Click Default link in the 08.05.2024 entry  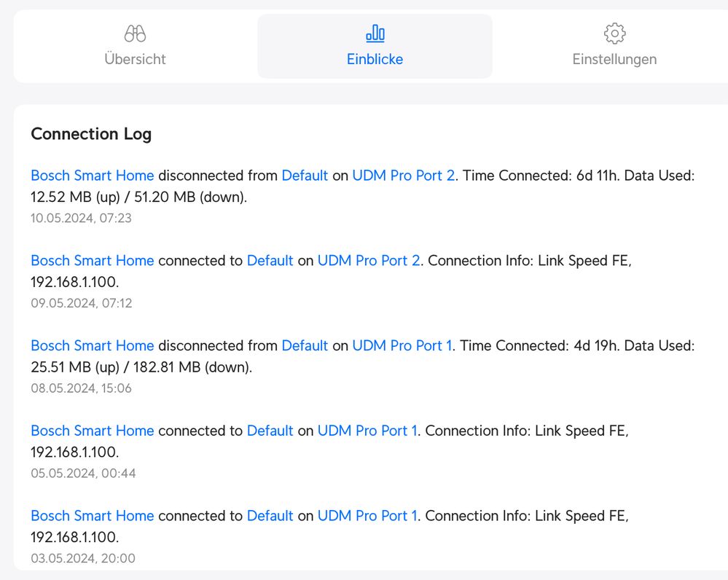305,346
